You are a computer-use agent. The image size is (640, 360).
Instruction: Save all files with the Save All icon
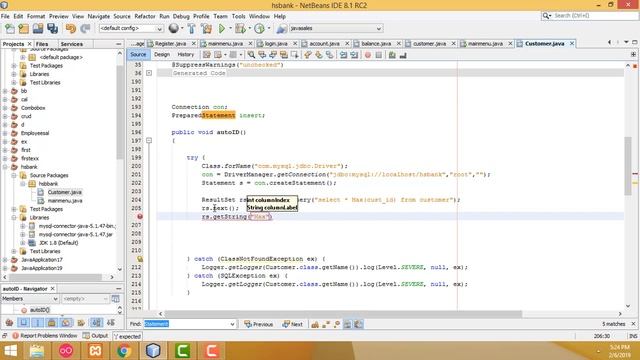click(53, 29)
